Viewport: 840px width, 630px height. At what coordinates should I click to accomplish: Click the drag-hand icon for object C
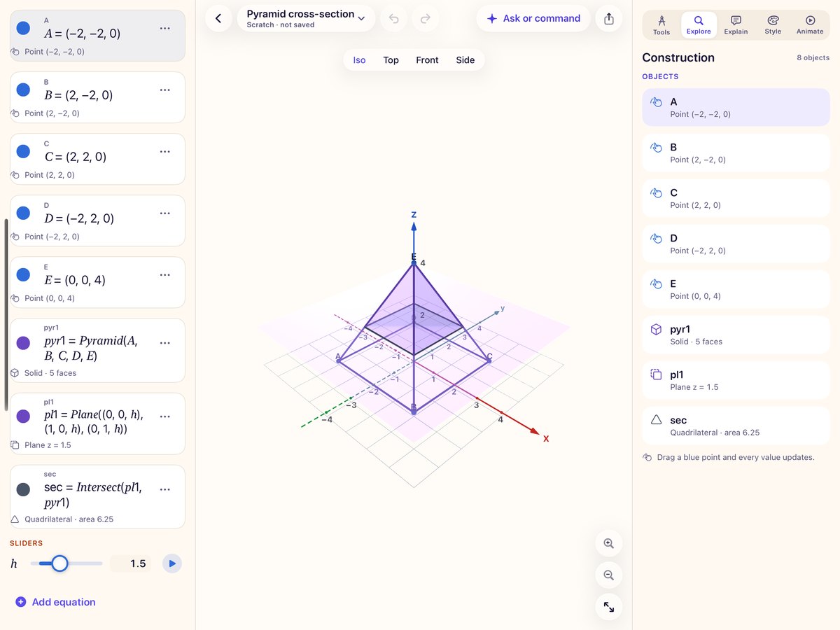point(657,192)
